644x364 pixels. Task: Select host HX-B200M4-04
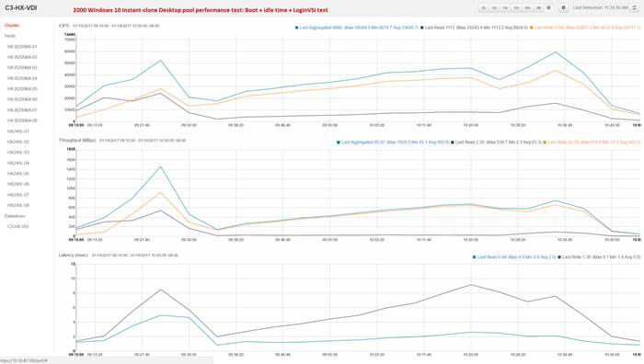[x=22, y=78]
